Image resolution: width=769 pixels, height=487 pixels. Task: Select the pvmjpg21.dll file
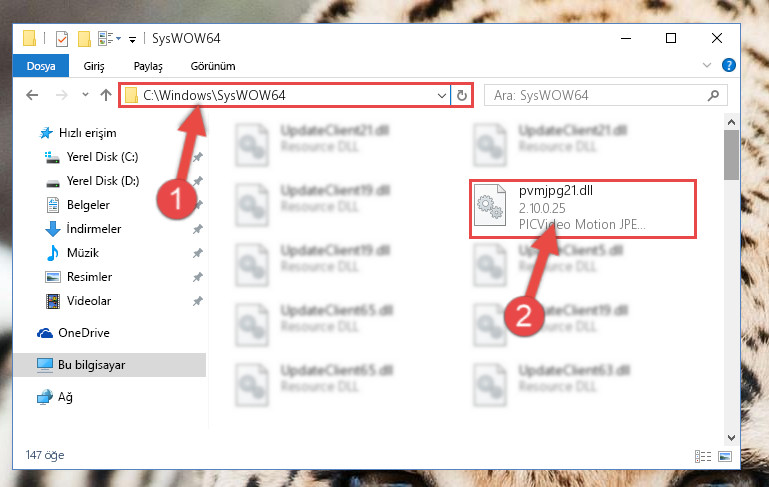(x=583, y=209)
